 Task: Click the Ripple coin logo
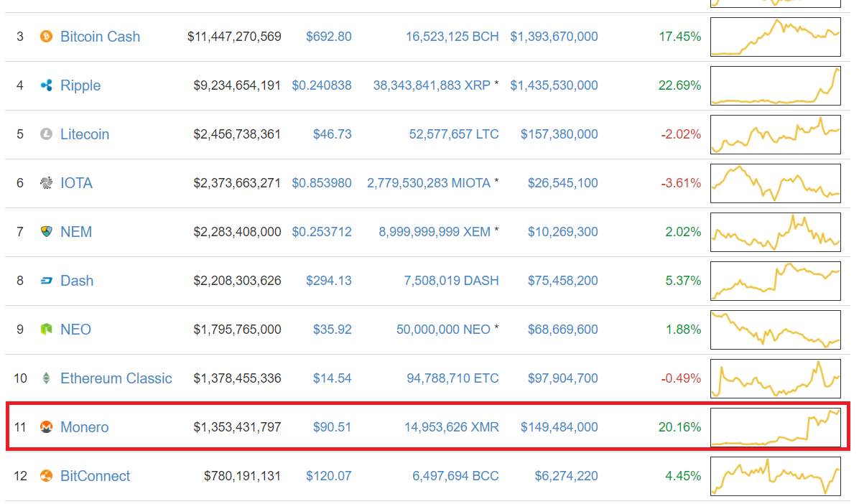[x=47, y=85]
